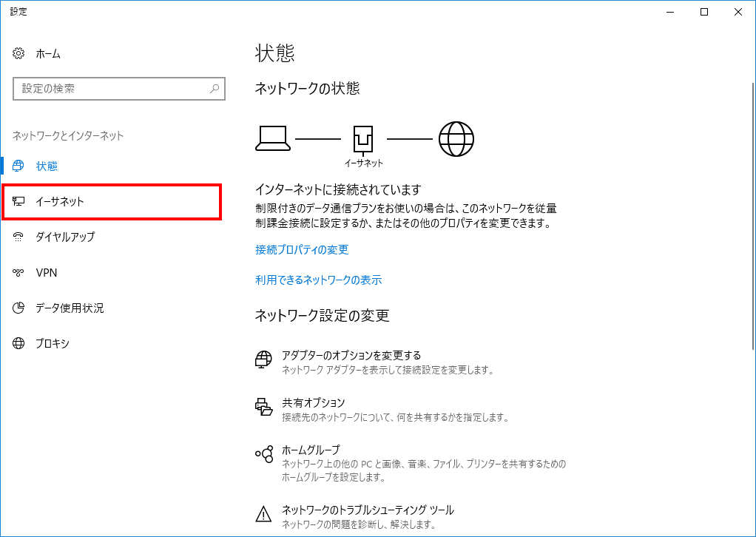The height and width of the screenshot is (537, 756).
Task: Click the vertical scrollbar on right
Action: tap(752, 215)
